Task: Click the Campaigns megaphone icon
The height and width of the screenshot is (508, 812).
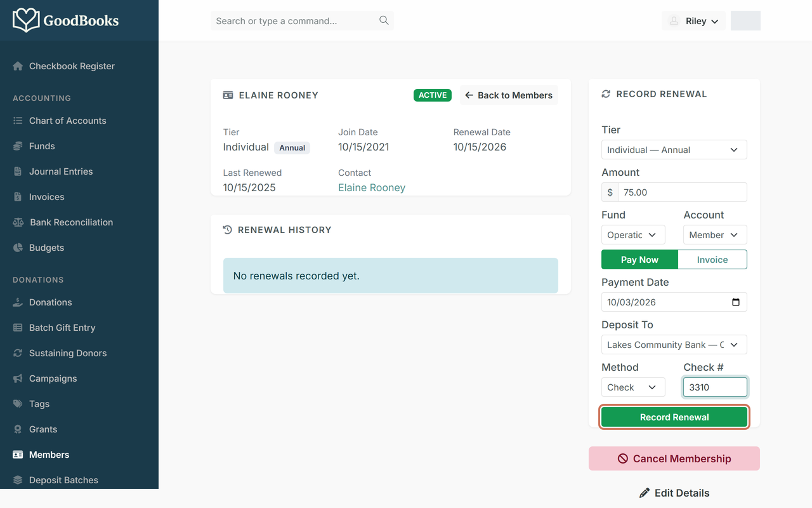Action: tap(18, 378)
